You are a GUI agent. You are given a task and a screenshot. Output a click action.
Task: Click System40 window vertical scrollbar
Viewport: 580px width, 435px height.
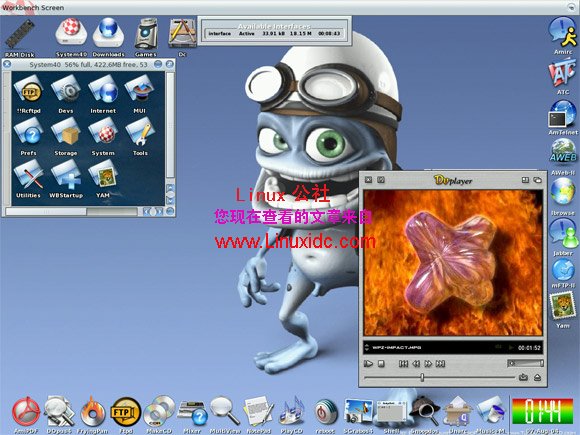click(170, 125)
